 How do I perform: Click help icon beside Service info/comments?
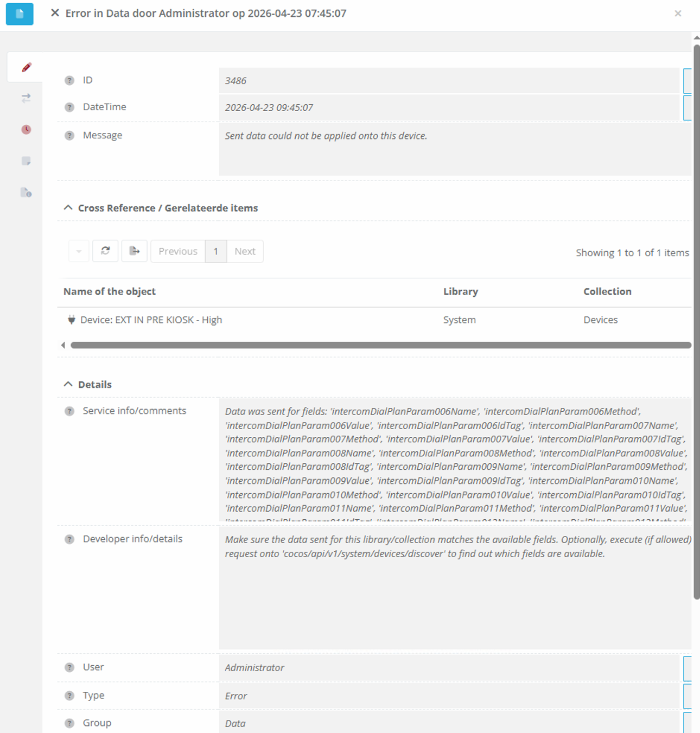[69, 411]
